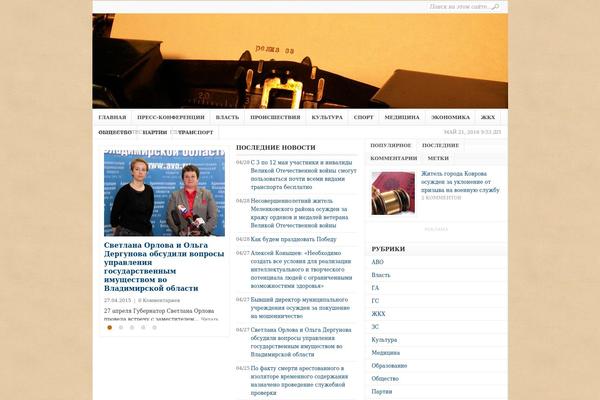Image resolution: width=600 pixels, height=400 pixels.
Task: Open the Образование category link
Action: coord(390,365)
